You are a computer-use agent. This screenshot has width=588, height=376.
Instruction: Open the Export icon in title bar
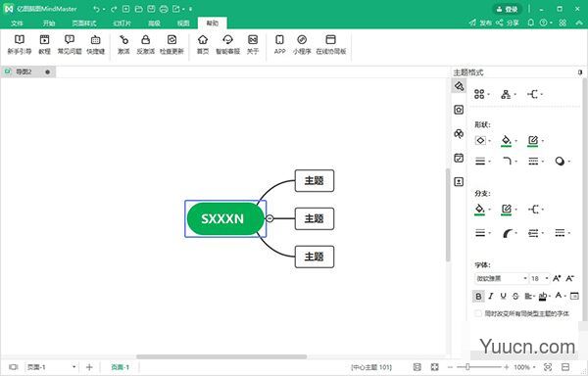tap(176, 9)
